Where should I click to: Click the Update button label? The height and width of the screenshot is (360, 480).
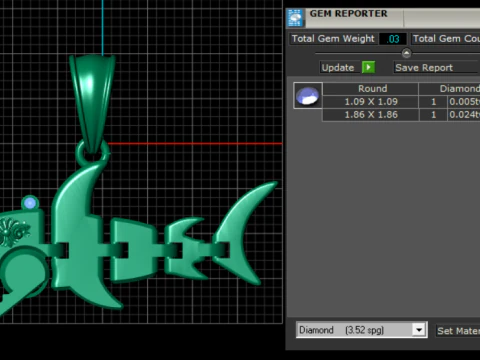tap(338, 67)
